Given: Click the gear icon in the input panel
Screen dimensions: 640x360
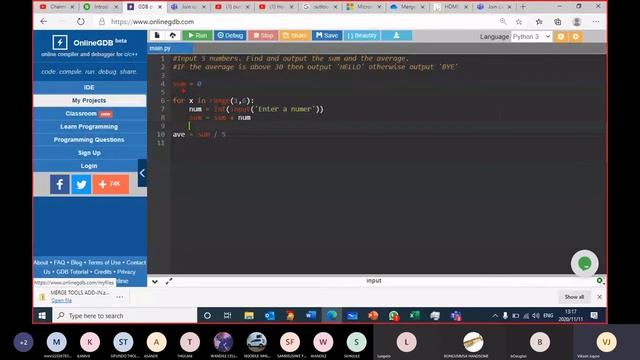Looking at the screenshot, I should (x=600, y=281).
